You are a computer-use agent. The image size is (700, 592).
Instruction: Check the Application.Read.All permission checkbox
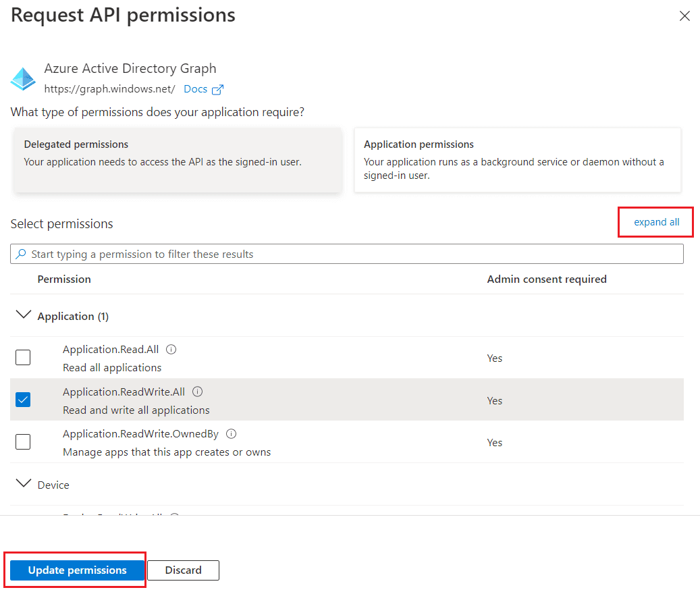[22, 357]
